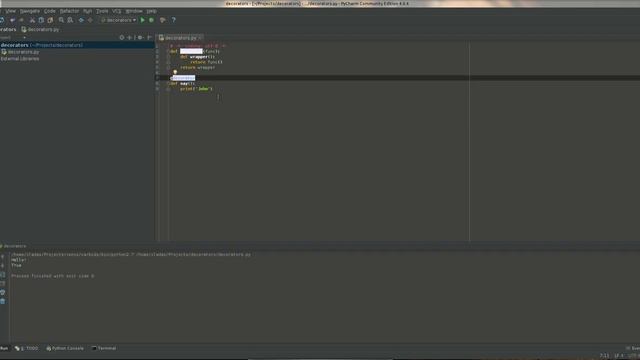
Task: Open the Run menu
Action: point(87,11)
